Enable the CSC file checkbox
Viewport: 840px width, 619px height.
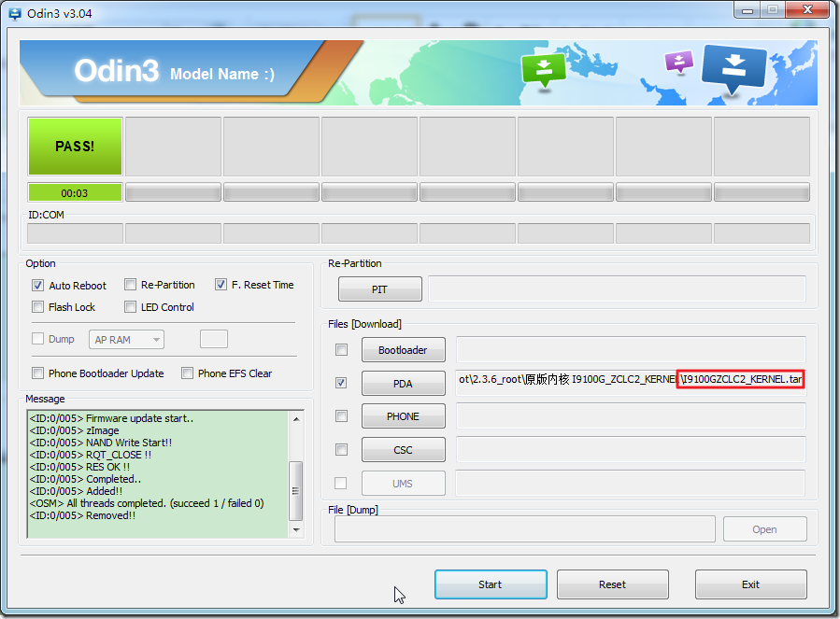(x=341, y=449)
